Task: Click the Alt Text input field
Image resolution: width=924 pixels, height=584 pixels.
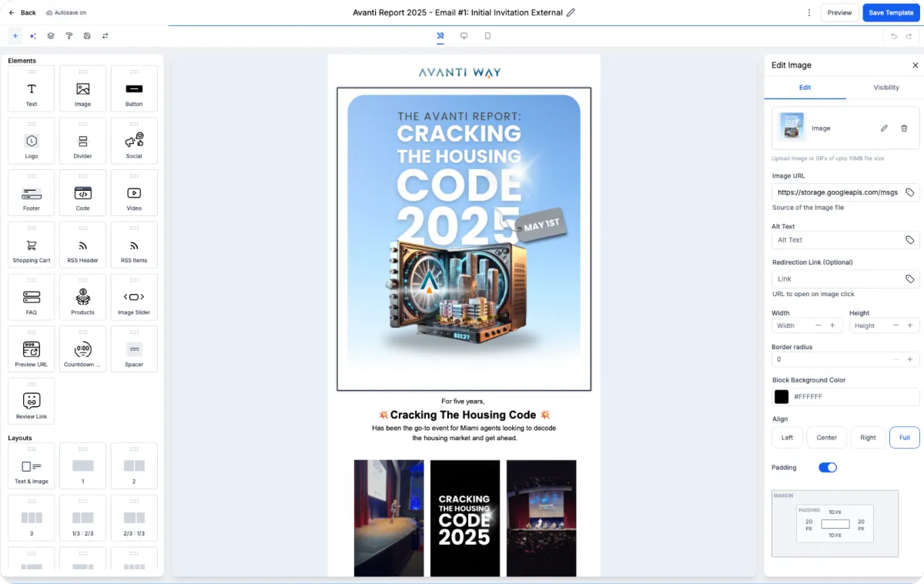Action: tap(845, 240)
